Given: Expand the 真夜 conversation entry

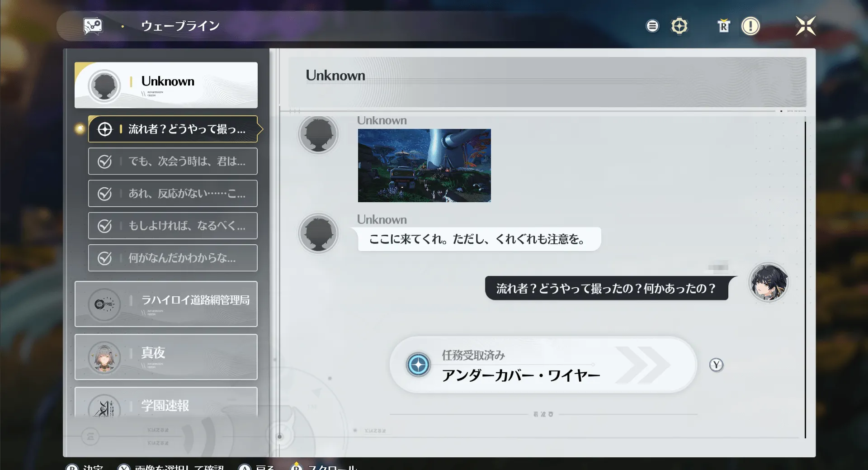Looking at the screenshot, I should (166, 357).
